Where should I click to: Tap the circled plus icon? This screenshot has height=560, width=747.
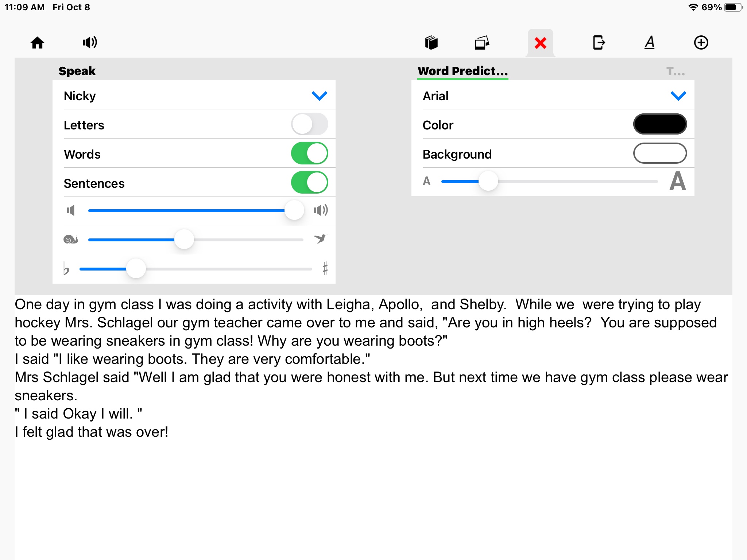[x=701, y=43]
